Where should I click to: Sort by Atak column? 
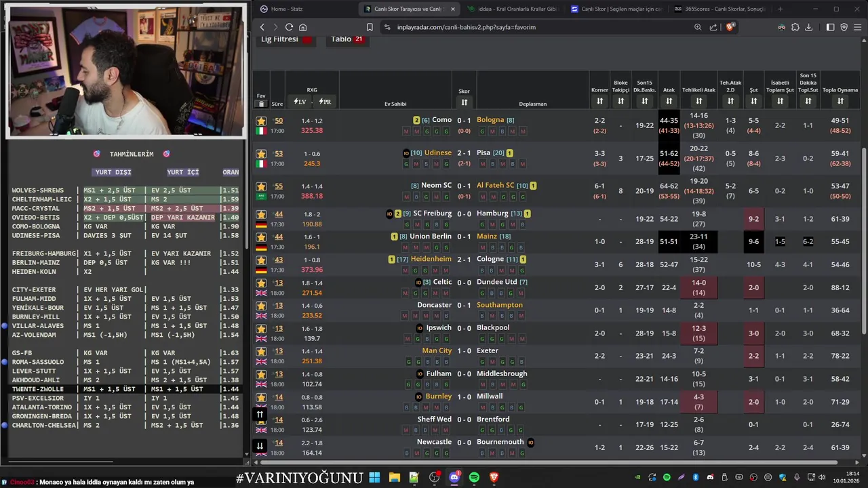(669, 101)
